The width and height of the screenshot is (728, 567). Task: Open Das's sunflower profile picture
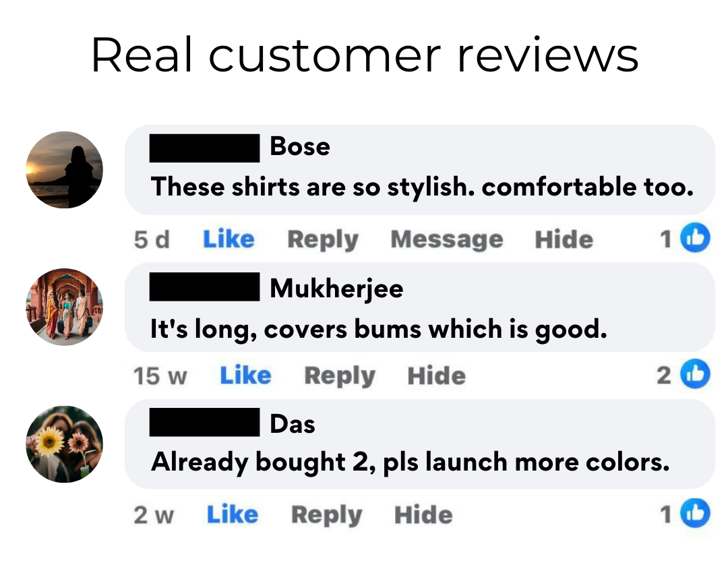click(x=65, y=444)
